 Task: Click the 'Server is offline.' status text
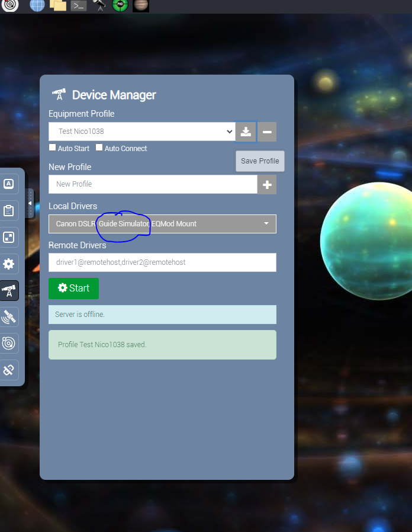pyautogui.click(x=80, y=315)
